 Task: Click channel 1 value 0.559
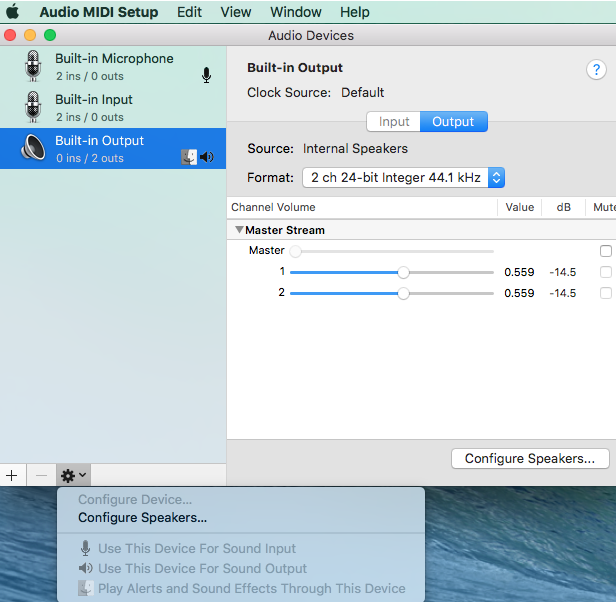coord(519,272)
